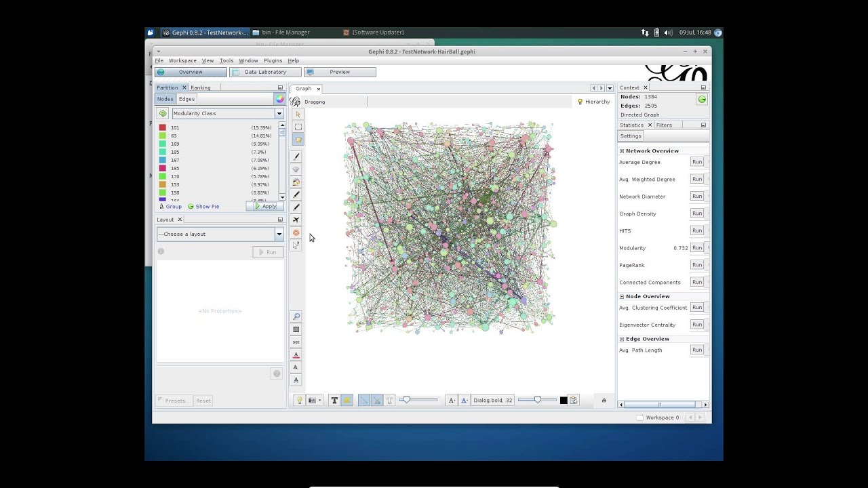Reset label colors red-underlined A icon
Screen dimensions: 868x488
coord(296,354)
